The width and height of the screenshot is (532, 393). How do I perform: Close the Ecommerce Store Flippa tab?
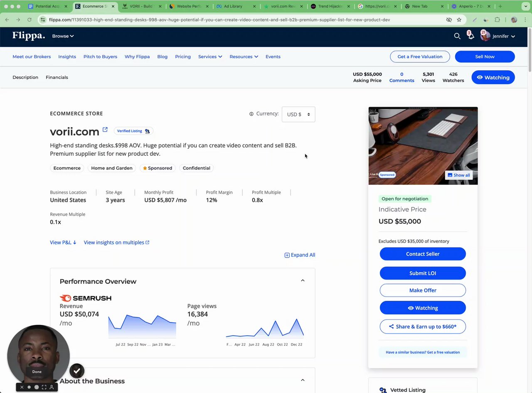(113, 6)
